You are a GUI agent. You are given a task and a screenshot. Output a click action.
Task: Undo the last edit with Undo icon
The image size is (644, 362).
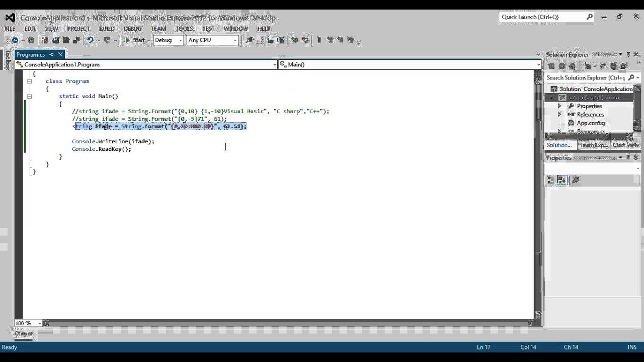point(90,40)
